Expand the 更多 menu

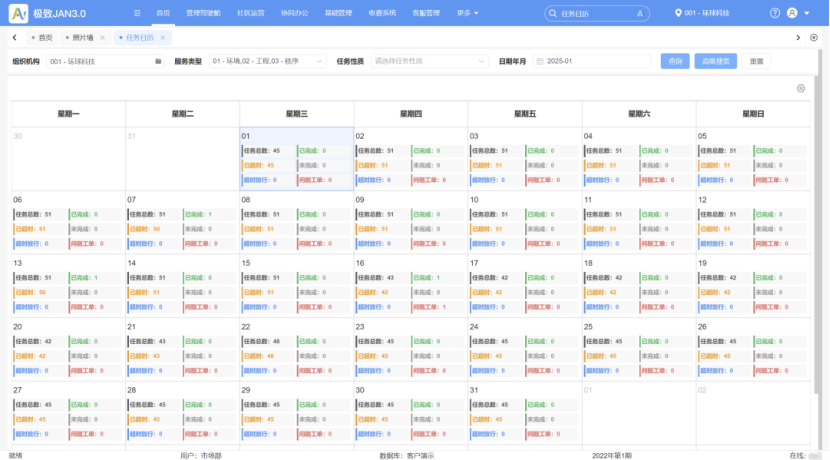coord(467,13)
